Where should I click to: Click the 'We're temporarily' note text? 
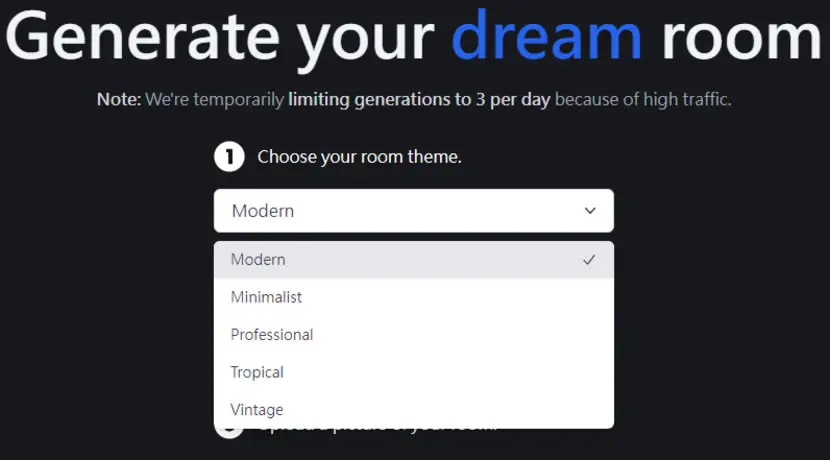[215, 100]
